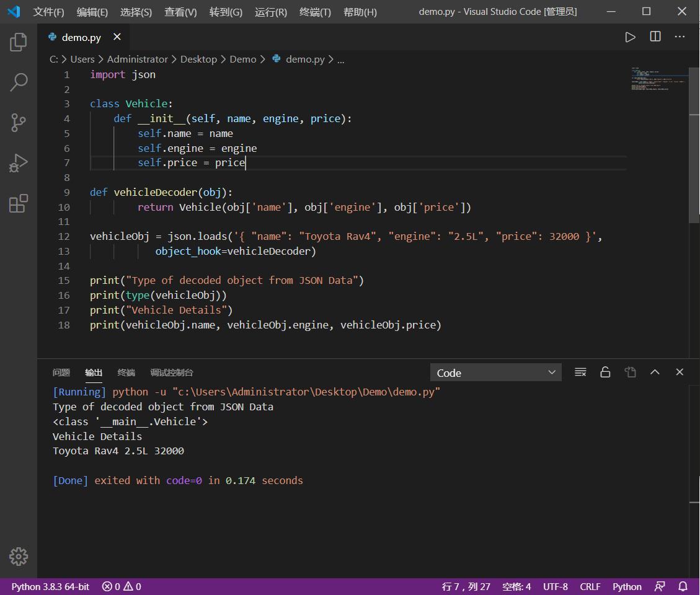Screen dimensions: 700x595
Task: Open the Search view
Action: point(18,82)
